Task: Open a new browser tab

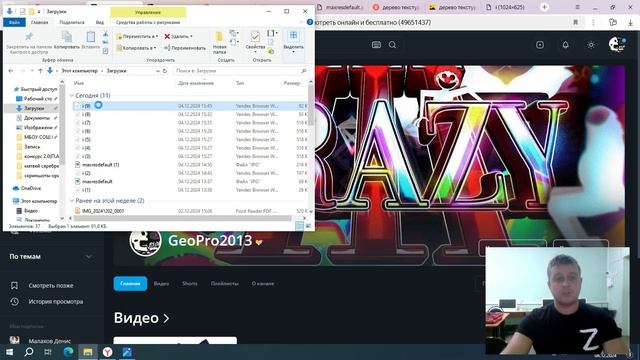Action: [544, 7]
